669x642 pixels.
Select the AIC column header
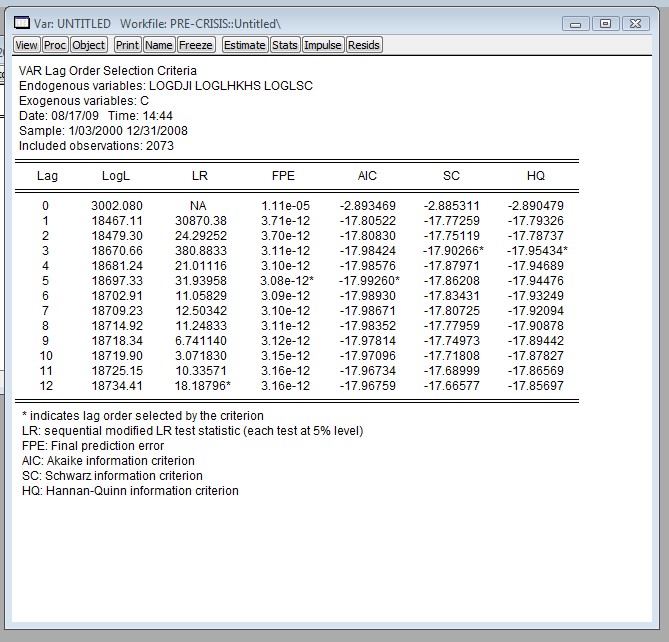(367, 176)
